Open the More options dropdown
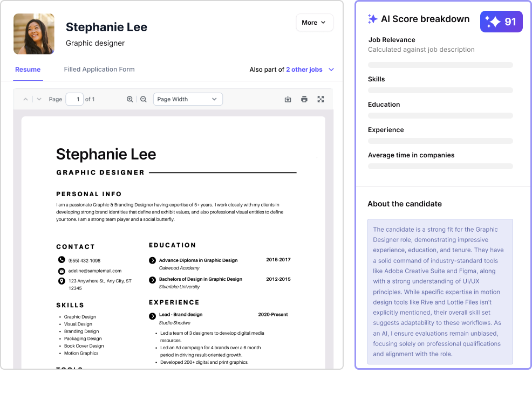This screenshot has height=415, width=532. pos(314,23)
